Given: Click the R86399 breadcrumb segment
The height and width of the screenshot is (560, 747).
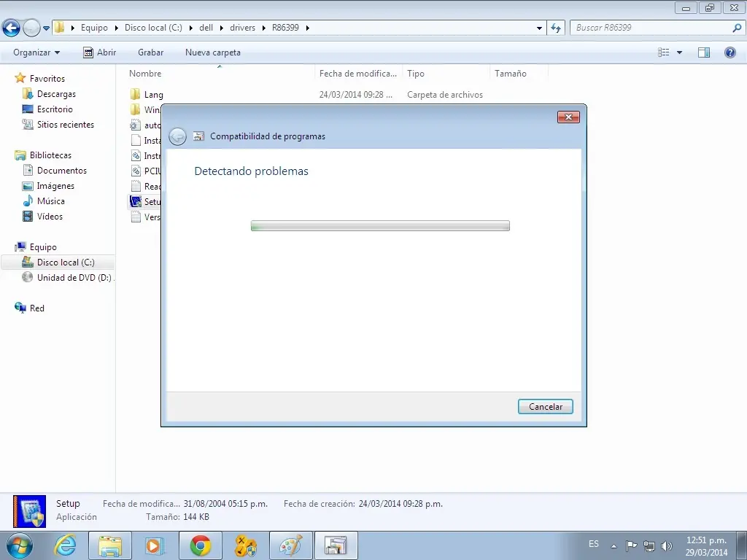Looking at the screenshot, I should pyautogui.click(x=285, y=28).
